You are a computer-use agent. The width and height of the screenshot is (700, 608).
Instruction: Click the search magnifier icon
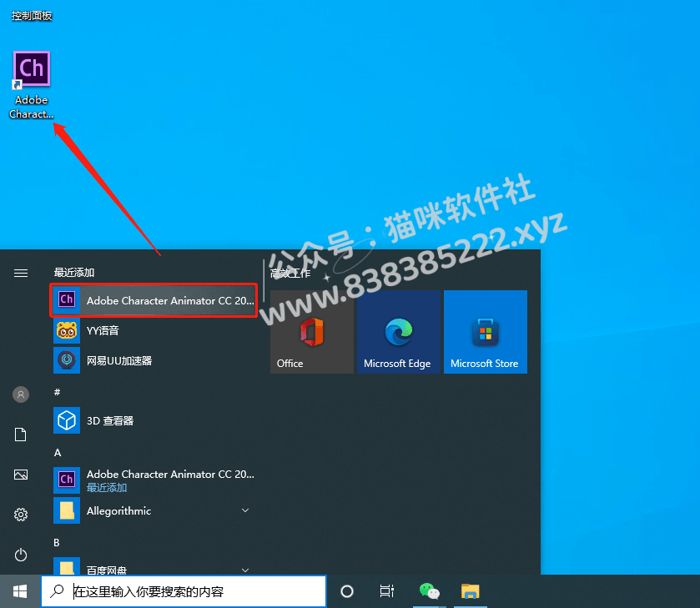pos(57,591)
